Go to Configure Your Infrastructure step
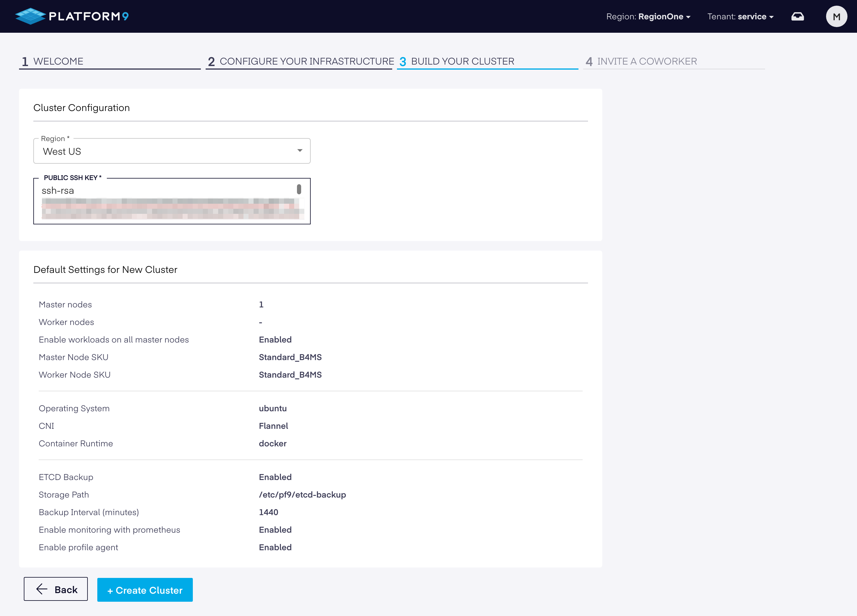Image resolution: width=857 pixels, height=616 pixels. [306, 61]
